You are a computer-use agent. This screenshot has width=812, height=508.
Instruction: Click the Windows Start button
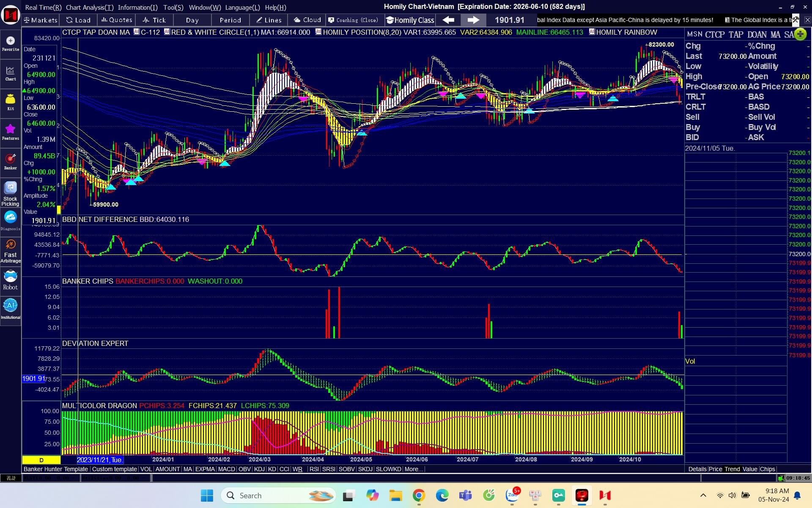(207, 495)
